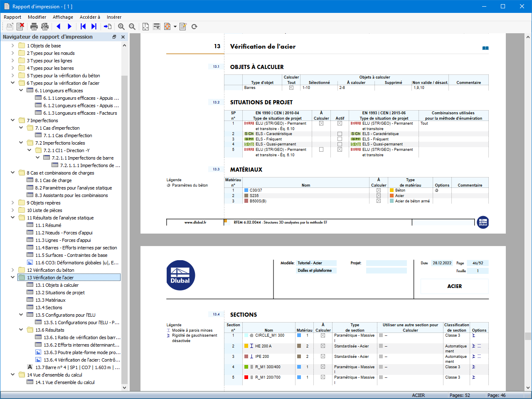Screen dimensions: 532x399
Task: Open the Rapport menu
Action: pyautogui.click(x=12, y=17)
